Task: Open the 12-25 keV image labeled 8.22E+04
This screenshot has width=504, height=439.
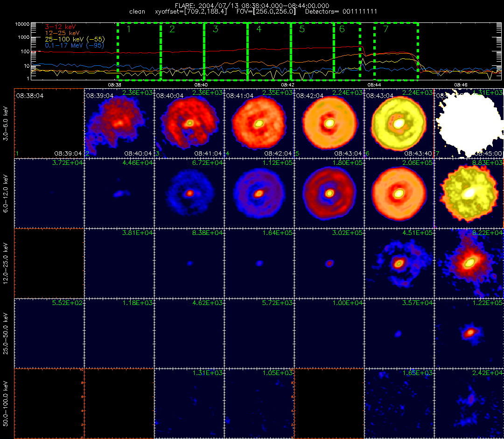Action: (x=469, y=263)
